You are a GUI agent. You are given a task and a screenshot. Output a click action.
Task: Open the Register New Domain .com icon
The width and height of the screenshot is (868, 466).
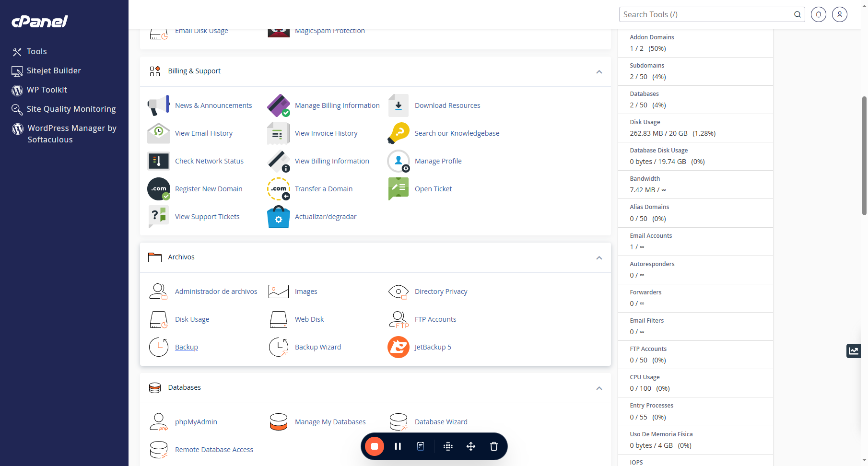point(159,189)
